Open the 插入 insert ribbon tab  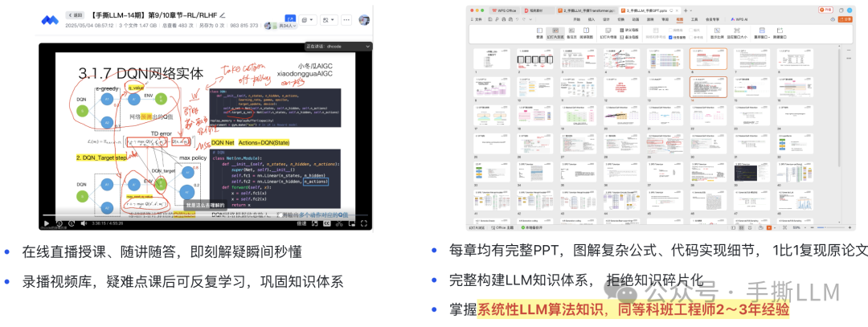pyautogui.click(x=592, y=19)
